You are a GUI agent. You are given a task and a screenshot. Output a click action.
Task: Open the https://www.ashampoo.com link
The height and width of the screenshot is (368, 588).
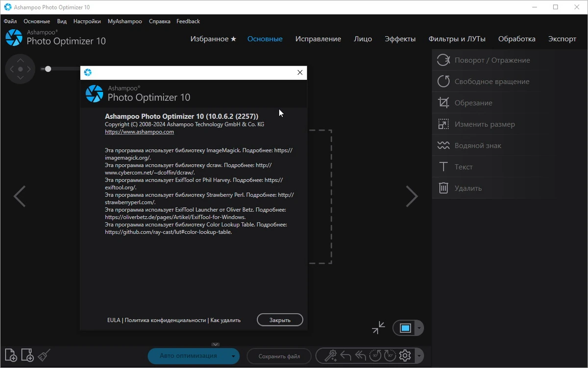(x=140, y=132)
